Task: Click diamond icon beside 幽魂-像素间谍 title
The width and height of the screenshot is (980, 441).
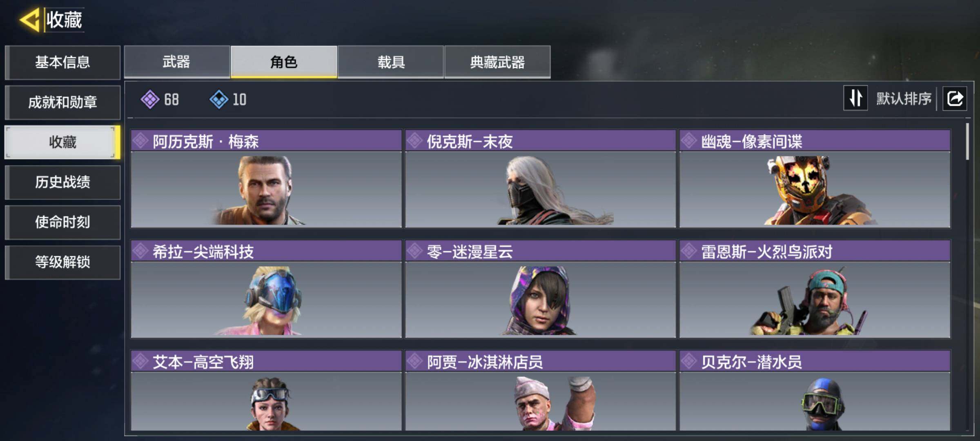Action: [689, 141]
